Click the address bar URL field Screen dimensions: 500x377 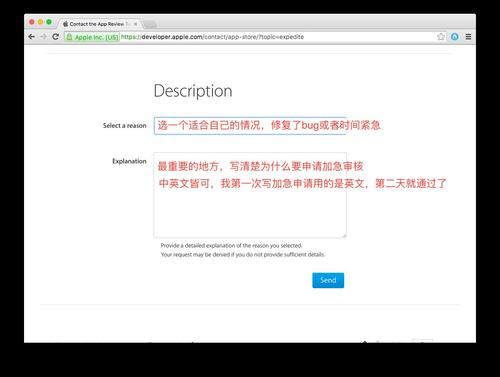277,37
